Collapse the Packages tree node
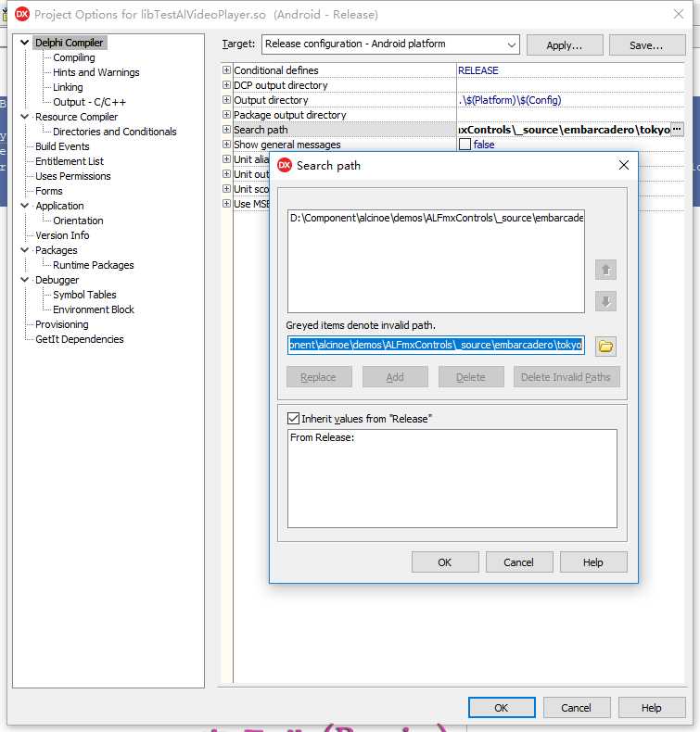 click(25, 250)
